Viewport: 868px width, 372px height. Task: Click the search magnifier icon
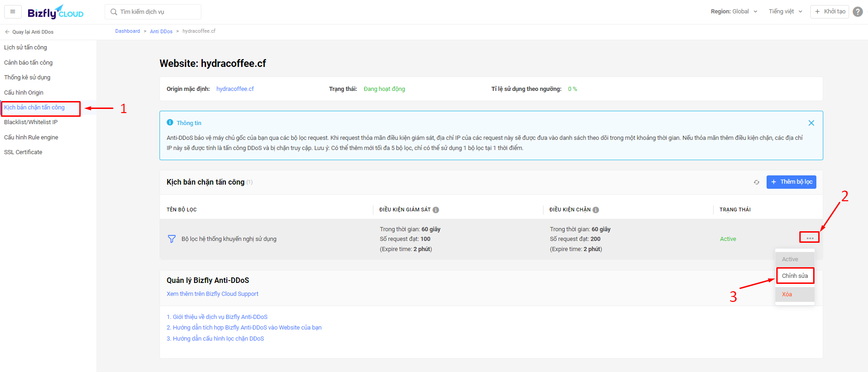[114, 12]
